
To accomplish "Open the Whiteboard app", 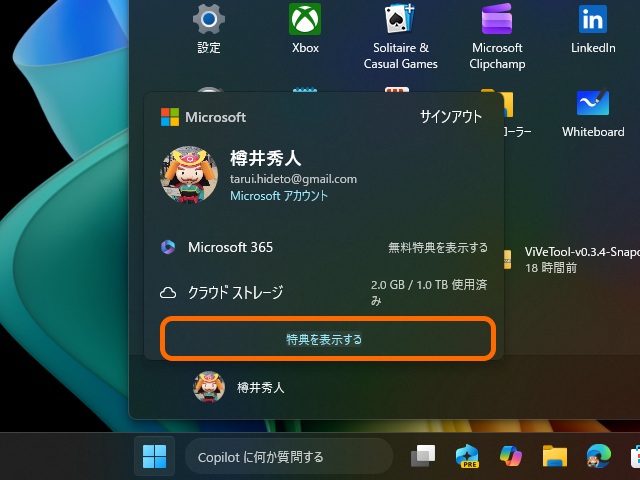I will 593,103.
